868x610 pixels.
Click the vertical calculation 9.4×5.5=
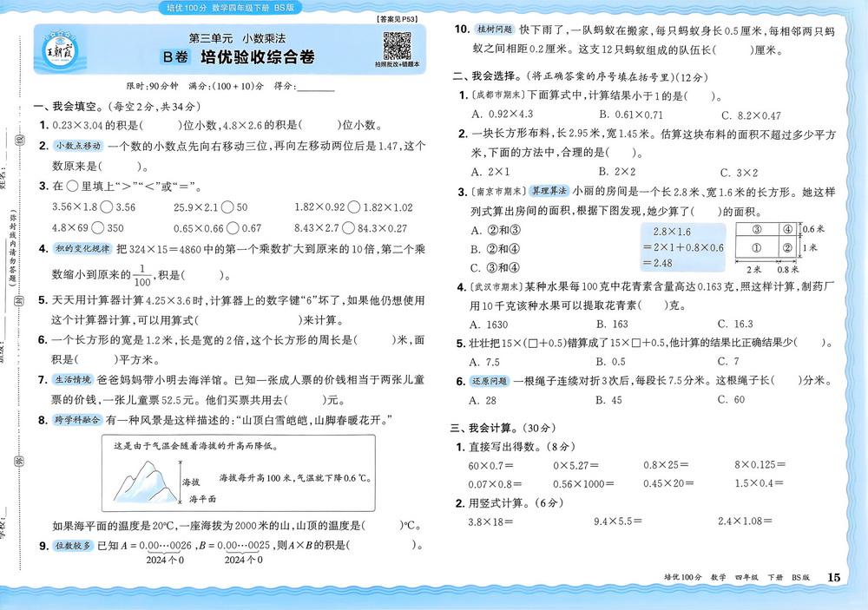pyautogui.click(x=618, y=521)
